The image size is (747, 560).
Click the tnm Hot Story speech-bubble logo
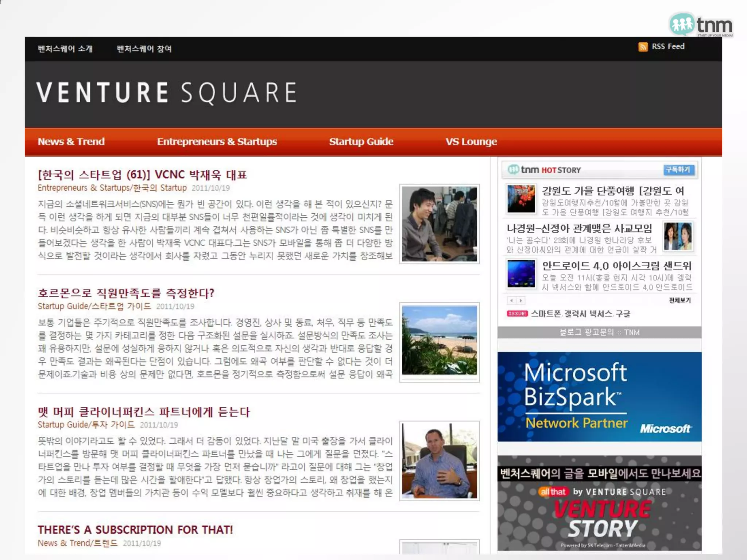coord(513,170)
